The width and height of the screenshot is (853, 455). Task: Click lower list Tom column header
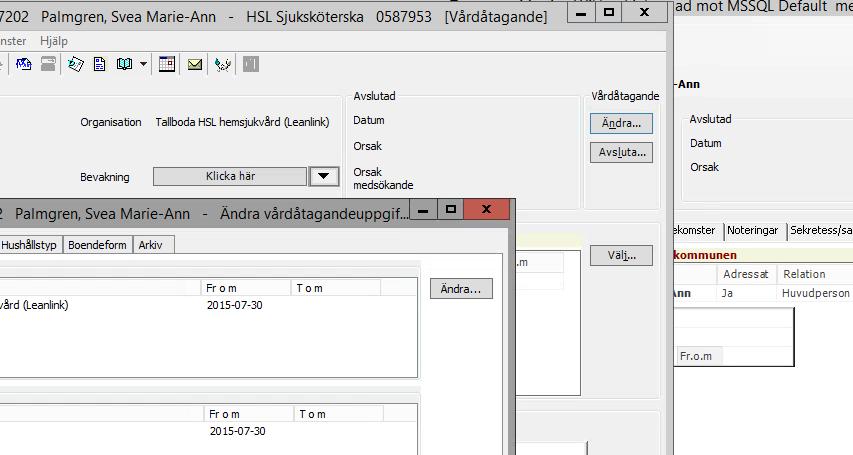339,414
